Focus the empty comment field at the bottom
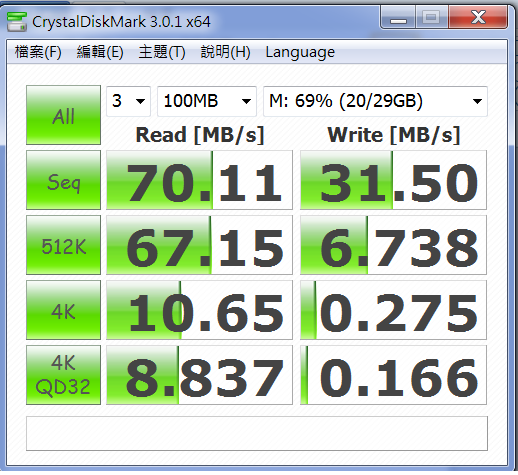This screenshot has height=475, width=518. coord(257,433)
